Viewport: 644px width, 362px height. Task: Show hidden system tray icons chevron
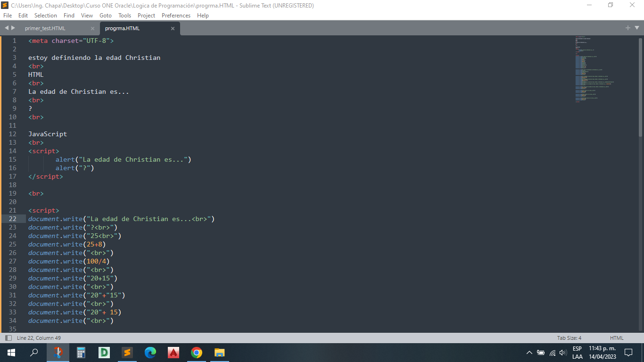point(529,353)
